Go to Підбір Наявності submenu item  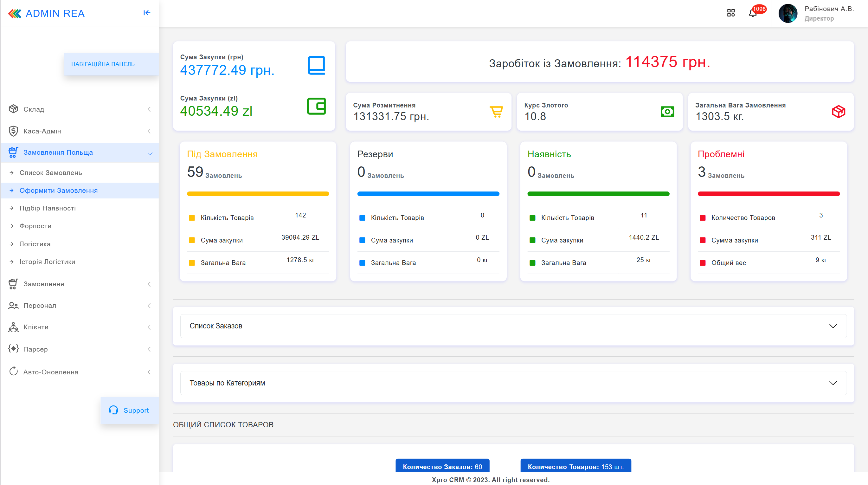click(48, 208)
